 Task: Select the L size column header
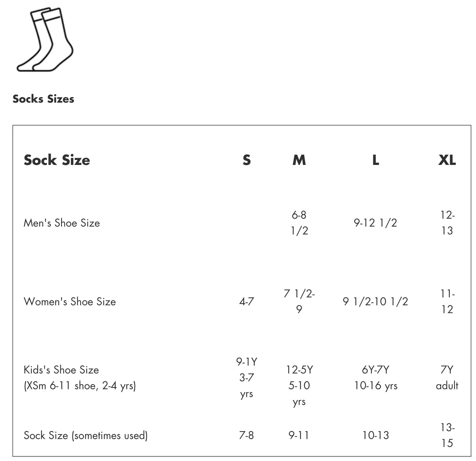coord(376,160)
